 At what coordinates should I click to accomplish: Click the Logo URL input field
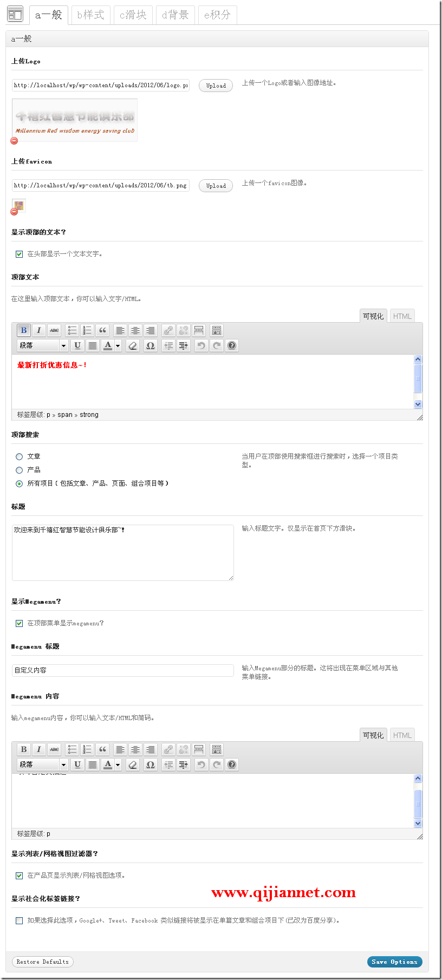[x=101, y=86]
